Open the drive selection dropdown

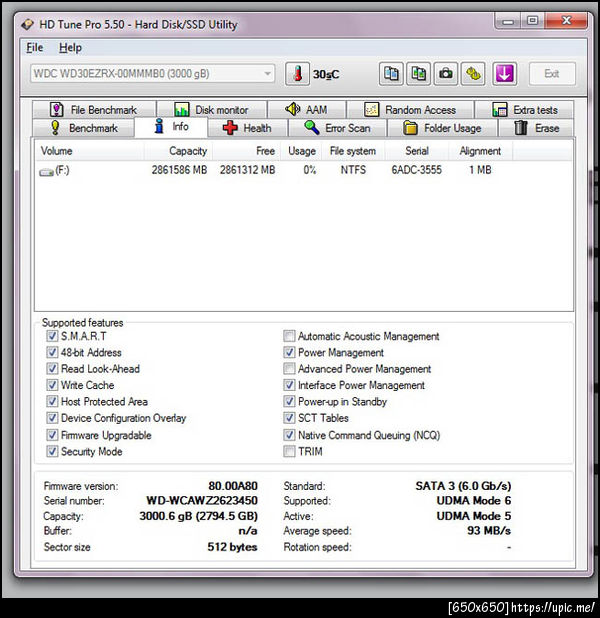153,74
